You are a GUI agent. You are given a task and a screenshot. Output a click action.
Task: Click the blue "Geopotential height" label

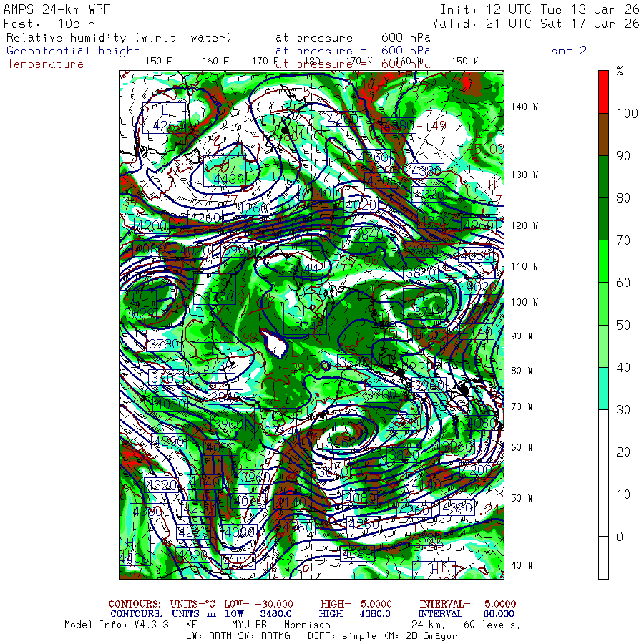pos(74,51)
